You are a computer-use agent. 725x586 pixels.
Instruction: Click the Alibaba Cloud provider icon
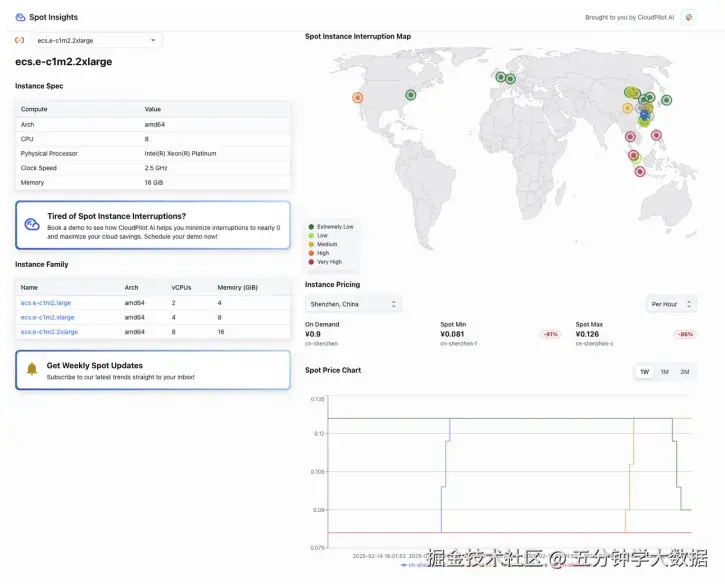[x=19, y=40]
